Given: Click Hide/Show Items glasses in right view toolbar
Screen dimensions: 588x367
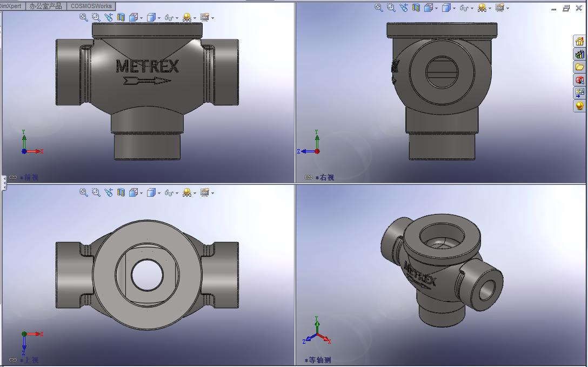Looking at the screenshot, I should (464, 8).
